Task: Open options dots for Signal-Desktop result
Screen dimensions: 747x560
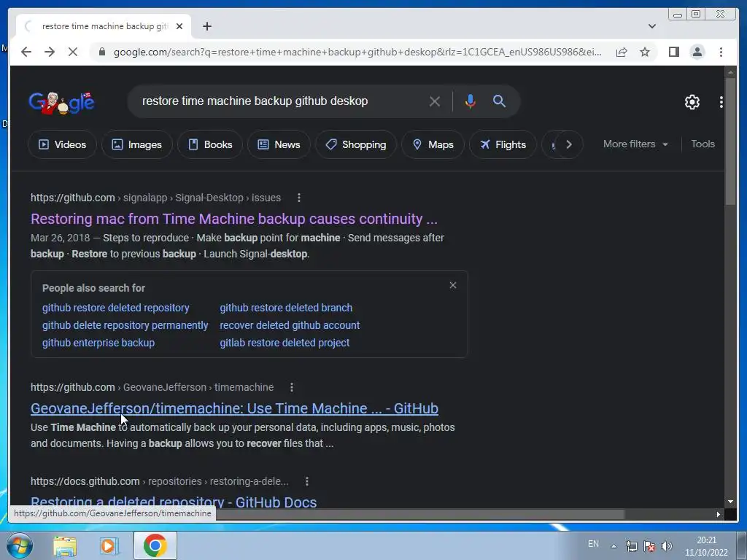Action: pyautogui.click(x=298, y=198)
